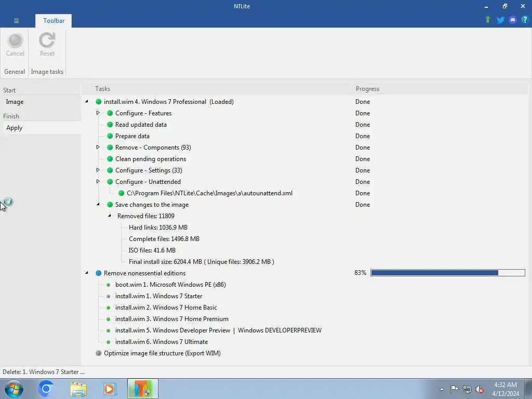Expand the Configure - Features node
Screen dimensions: 532x399
pyautogui.click(x=98, y=113)
